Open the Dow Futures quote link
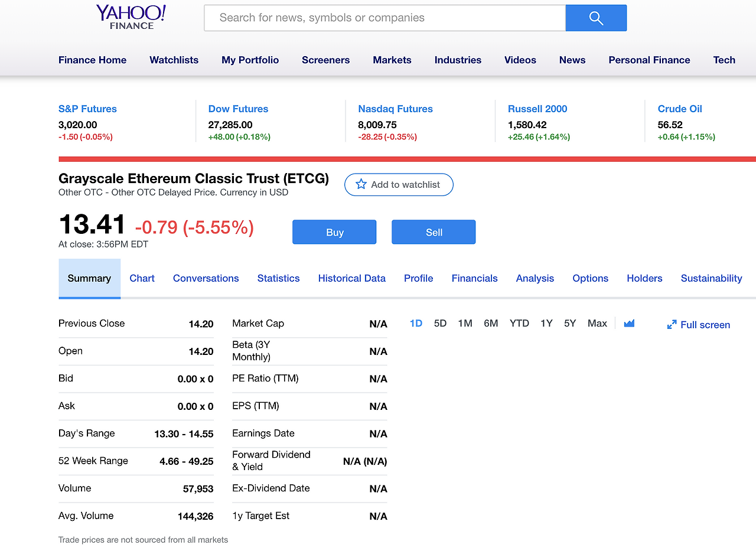756x551 pixels. click(238, 109)
